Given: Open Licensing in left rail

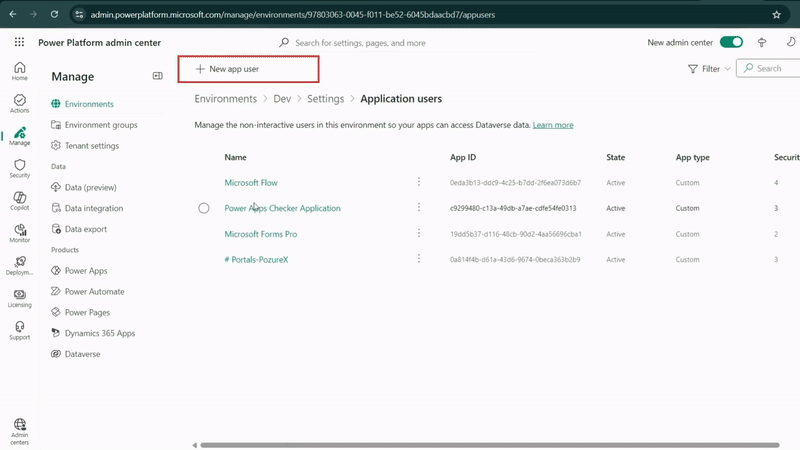Looking at the screenshot, I should pos(19,298).
